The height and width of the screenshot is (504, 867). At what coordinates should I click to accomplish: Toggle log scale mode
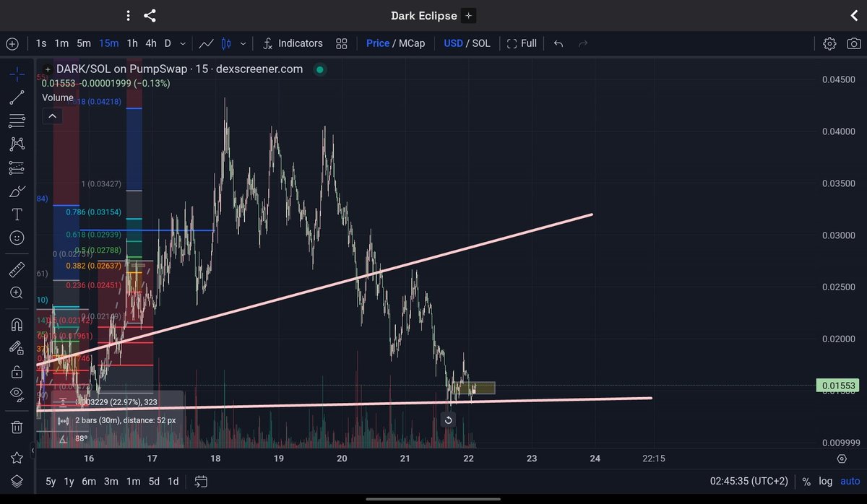tap(826, 482)
